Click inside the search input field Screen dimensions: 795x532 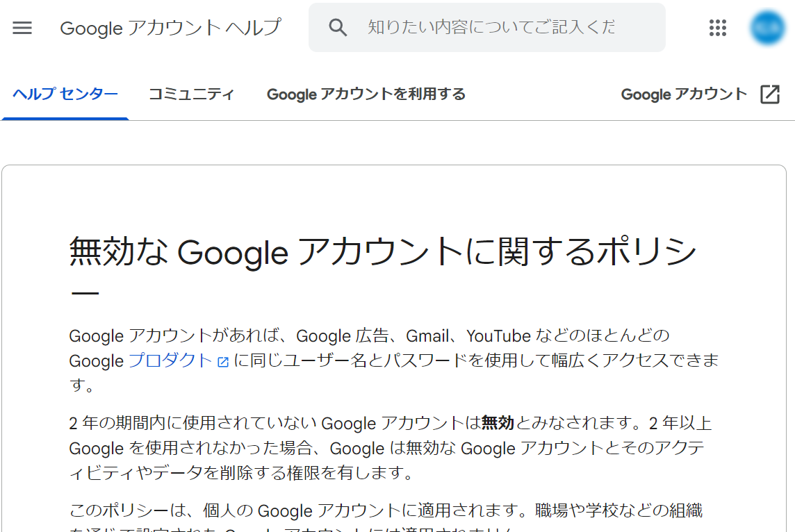coord(486,27)
